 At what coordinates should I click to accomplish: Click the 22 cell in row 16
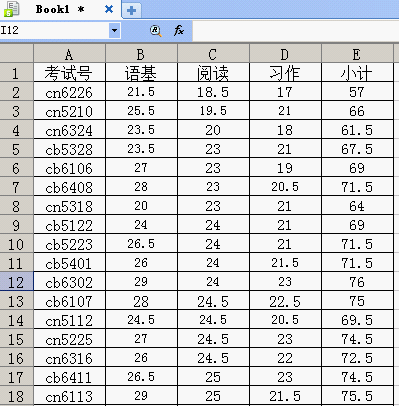coord(285,357)
